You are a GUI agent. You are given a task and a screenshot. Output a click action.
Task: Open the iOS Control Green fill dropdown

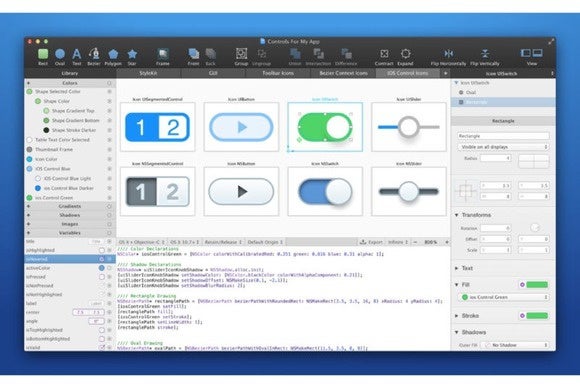click(x=503, y=297)
